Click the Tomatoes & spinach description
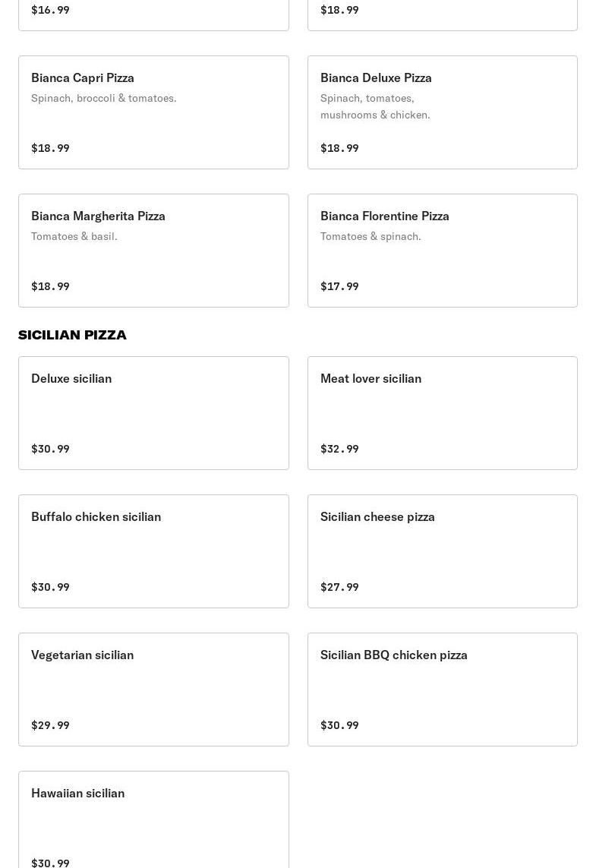The height and width of the screenshot is (868, 596). (371, 236)
